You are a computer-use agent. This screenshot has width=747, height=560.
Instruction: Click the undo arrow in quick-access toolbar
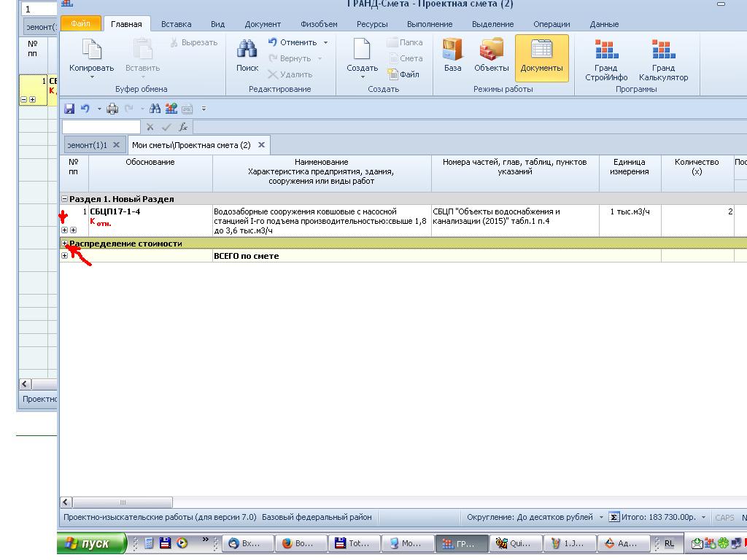(85, 109)
